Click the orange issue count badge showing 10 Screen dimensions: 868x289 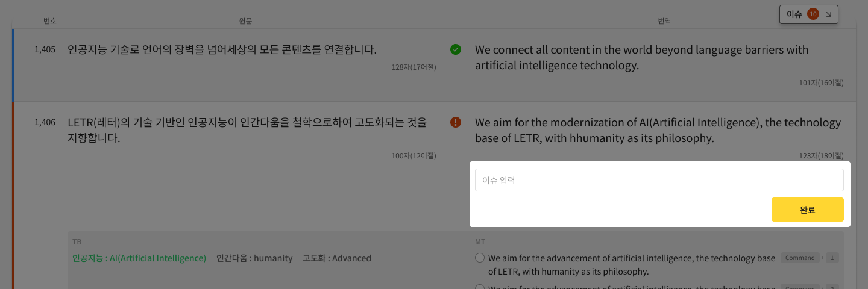[x=813, y=14]
